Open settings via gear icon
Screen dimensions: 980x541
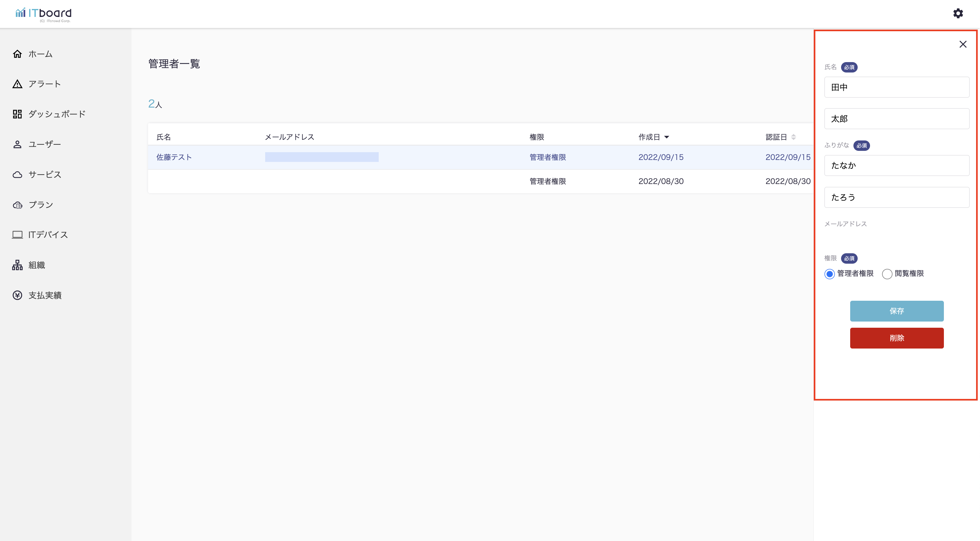click(x=958, y=14)
